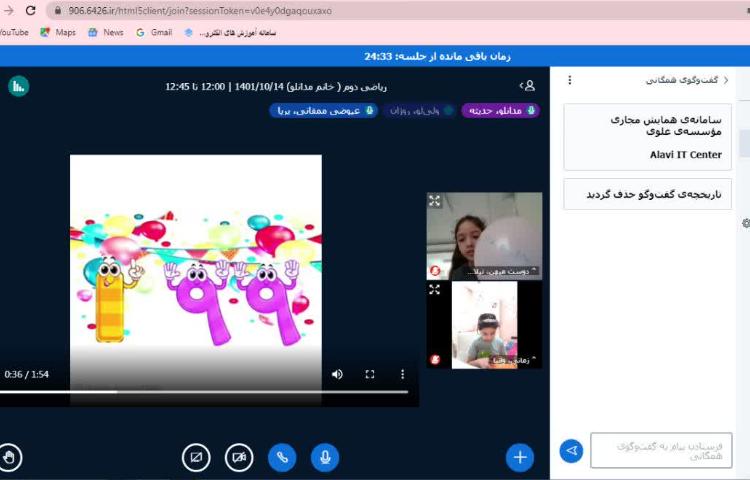750x480 pixels.
Task: Reload the page with browser refresh icon
Action: (x=31, y=10)
